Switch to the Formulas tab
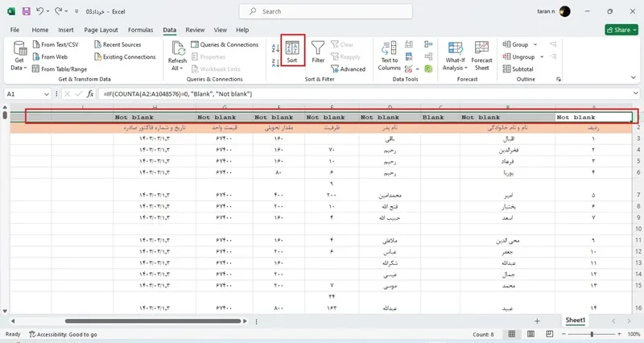Image resolution: width=644 pixels, height=343 pixels. 140,30
